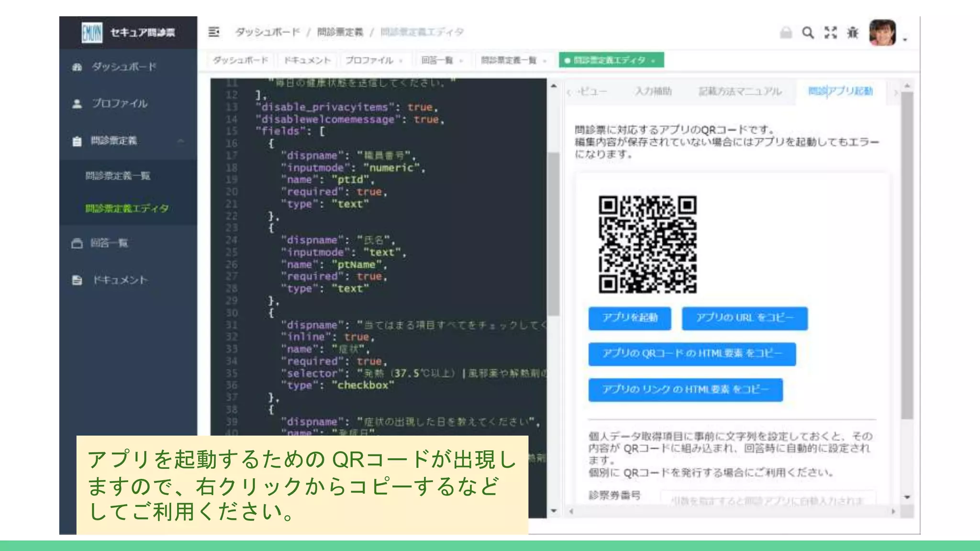The height and width of the screenshot is (551, 980).
Task: Collapse the 問診票定義 sidebar section
Action: pos(128,141)
